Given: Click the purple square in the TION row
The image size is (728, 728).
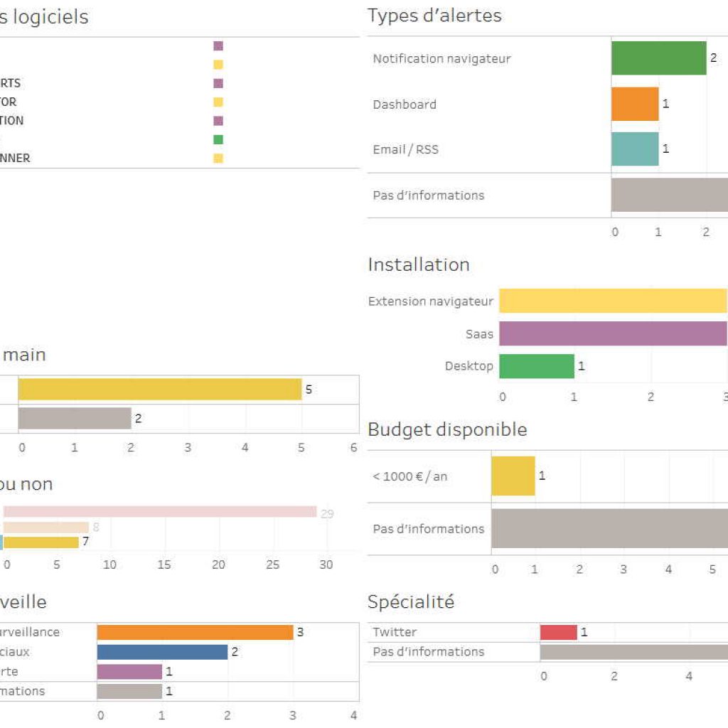Looking at the screenshot, I should click(218, 121).
